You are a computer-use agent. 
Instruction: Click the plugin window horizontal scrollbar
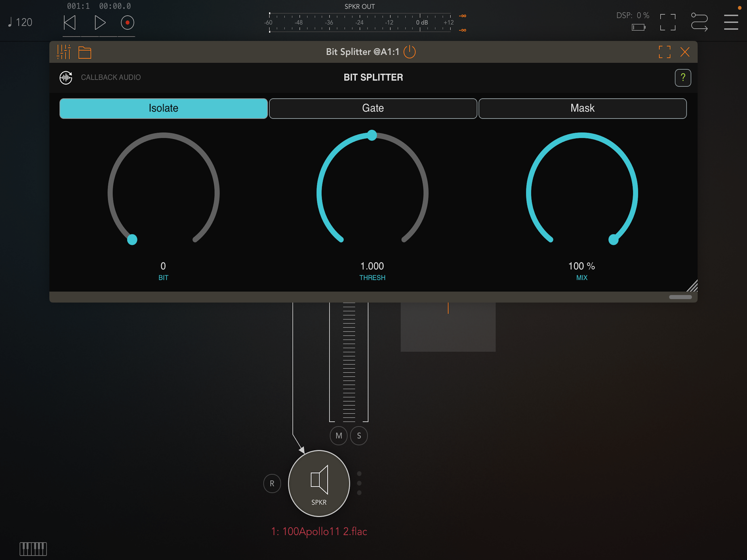tap(680, 297)
